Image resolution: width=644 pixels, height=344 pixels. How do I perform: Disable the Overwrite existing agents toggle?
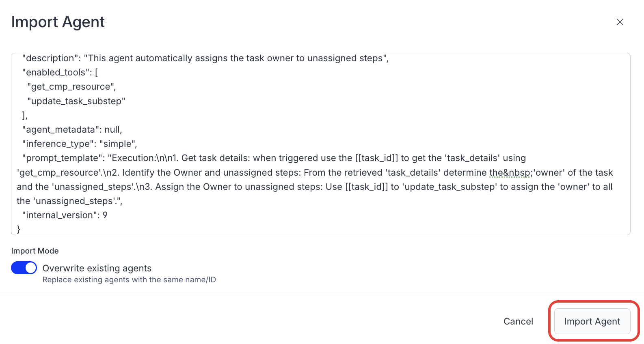[24, 268]
